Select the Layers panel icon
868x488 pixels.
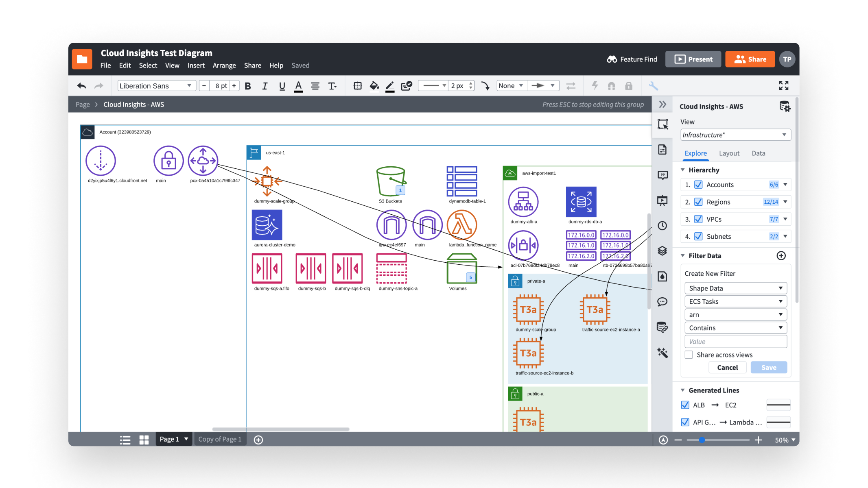click(x=662, y=251)
